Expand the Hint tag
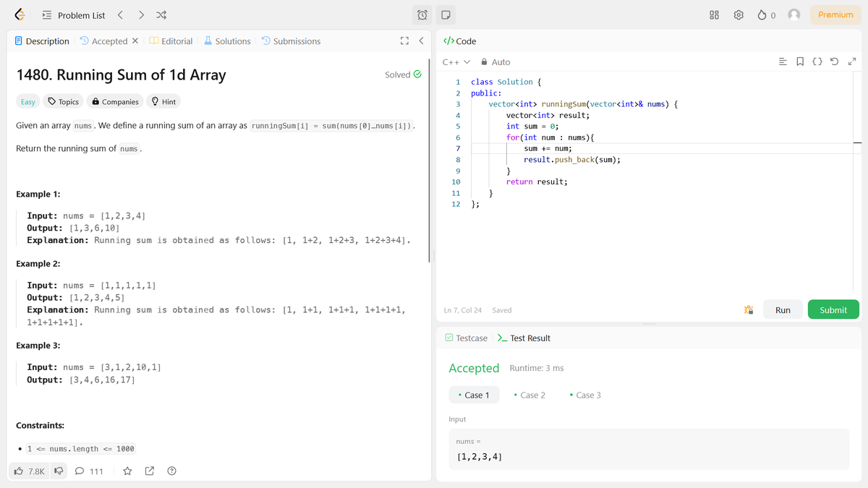 [x=163, y=101]
